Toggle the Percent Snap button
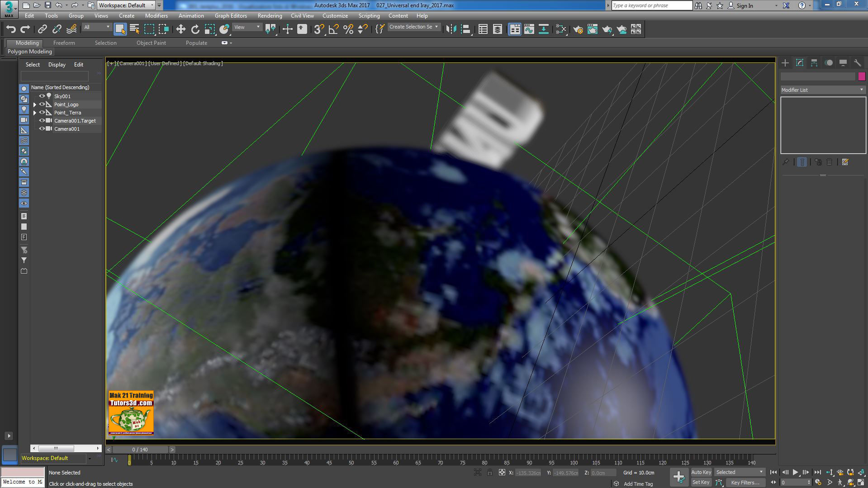This screenshot has height=488, width=868. coord(348,29)
